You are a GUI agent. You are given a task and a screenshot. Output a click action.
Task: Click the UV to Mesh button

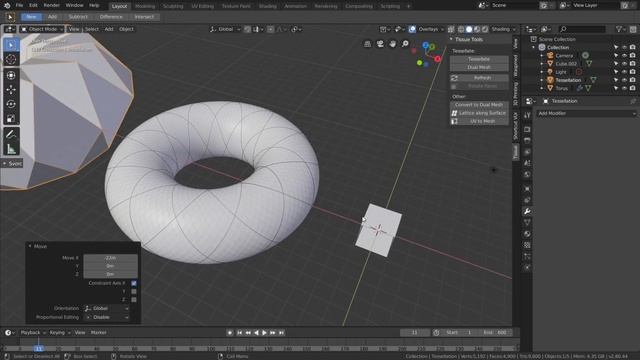click(479, 121)
